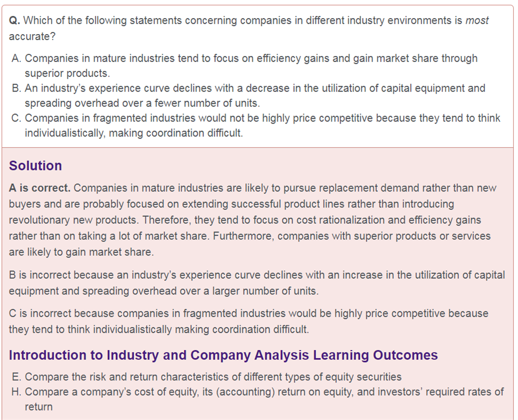Click the 'E.' learning outcome marker

17,377
